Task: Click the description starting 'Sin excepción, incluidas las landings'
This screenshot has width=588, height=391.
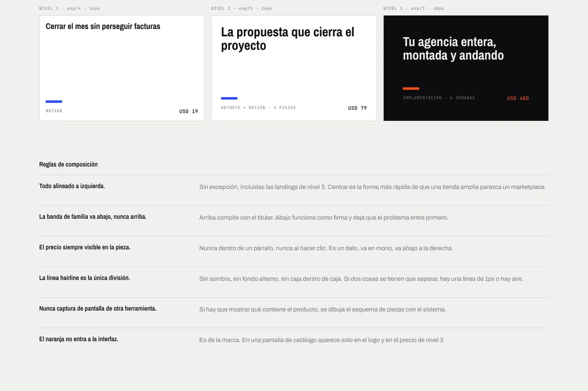Action: pos(372,187)
